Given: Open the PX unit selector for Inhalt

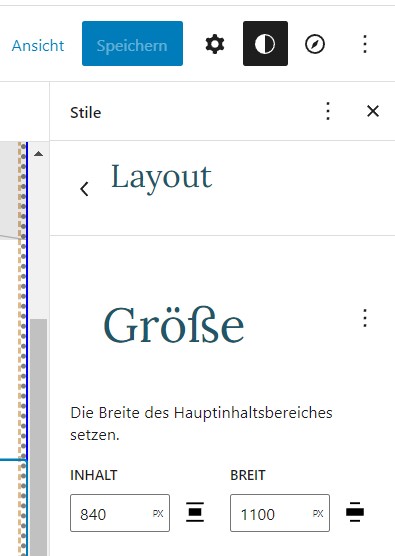Looking at the screenshot, I should point(158,514).
